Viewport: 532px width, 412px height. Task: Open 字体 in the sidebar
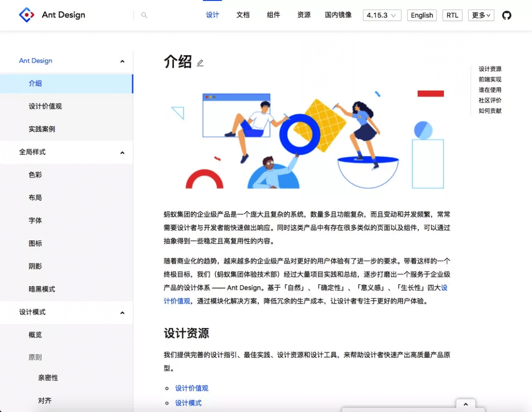coord(66,221)
